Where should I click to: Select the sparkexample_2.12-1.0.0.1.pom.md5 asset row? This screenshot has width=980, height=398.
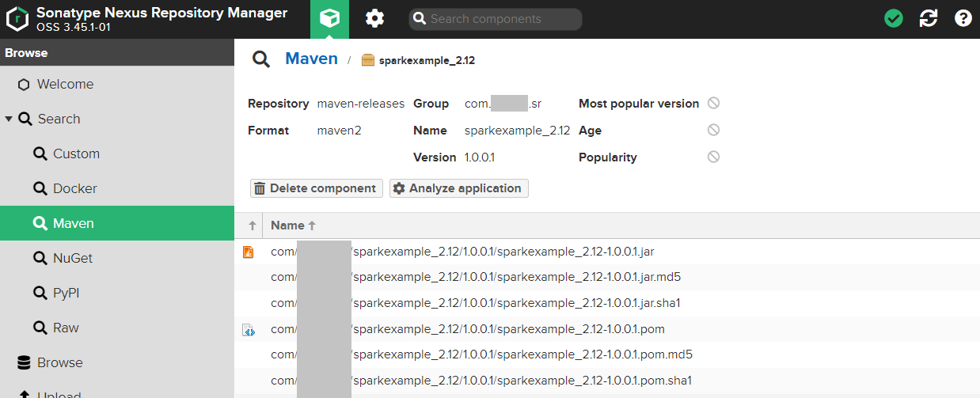coord(607,354)
